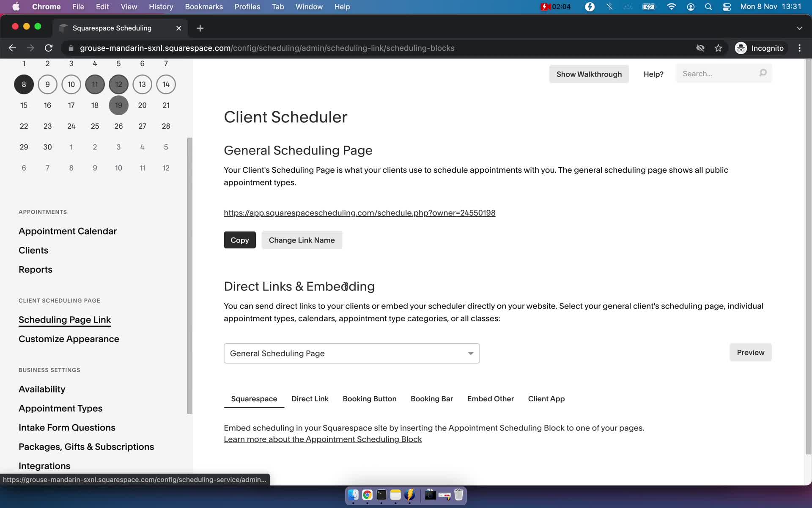812x508 pixels.
Task: Click the Preview button
Action: click(750, 352)
